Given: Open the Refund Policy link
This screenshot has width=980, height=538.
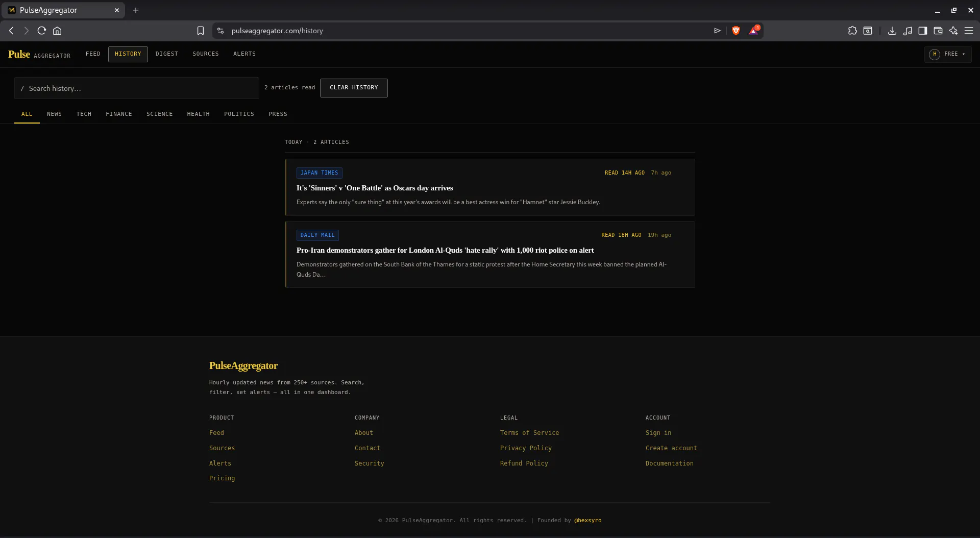Looking at the screenshot, I should (524, 463).
